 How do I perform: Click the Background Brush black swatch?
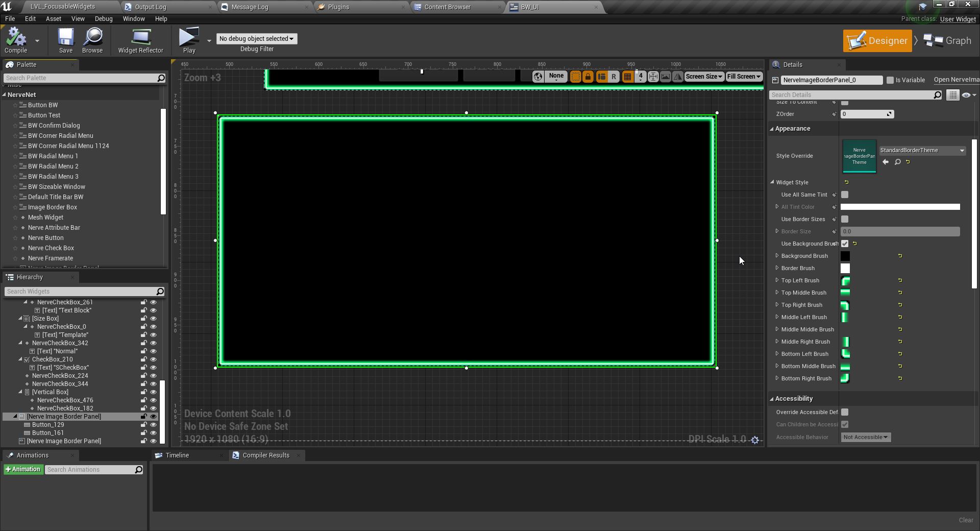845,256
